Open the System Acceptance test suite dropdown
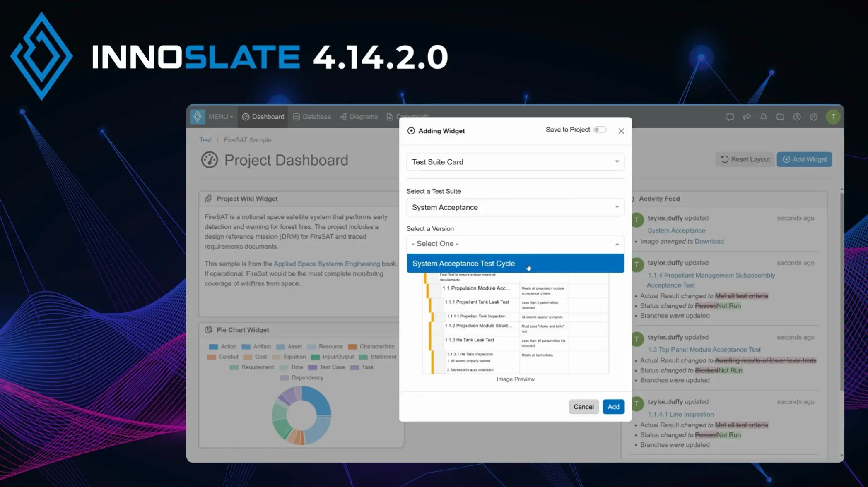This screenshot has width=868, height=487. [x=515, y=207]
